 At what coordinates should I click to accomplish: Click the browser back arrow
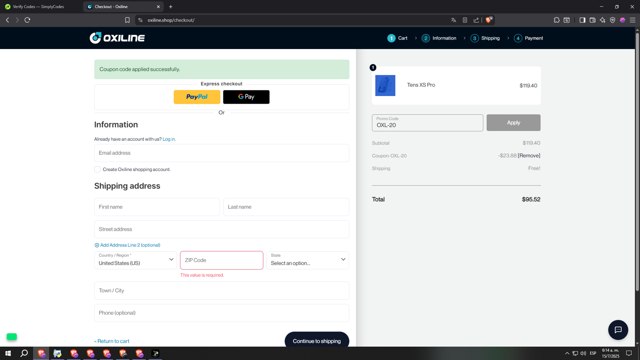7,20
